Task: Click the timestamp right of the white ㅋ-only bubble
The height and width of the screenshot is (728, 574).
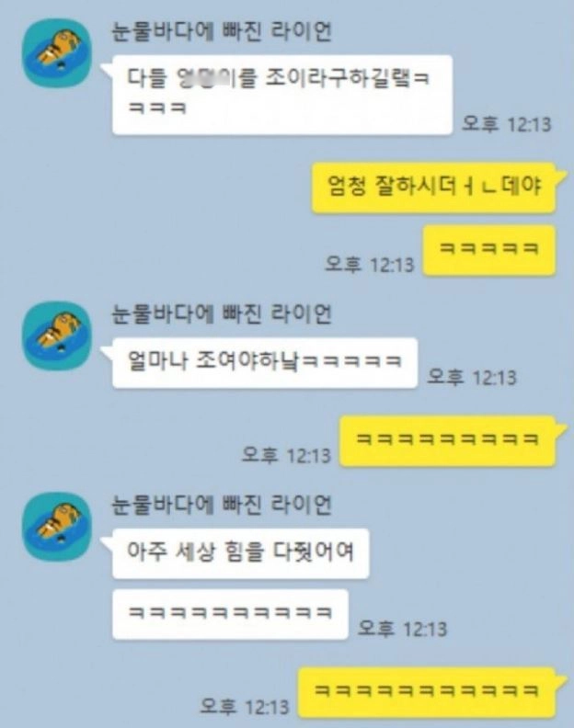Action: coord(402,629)
